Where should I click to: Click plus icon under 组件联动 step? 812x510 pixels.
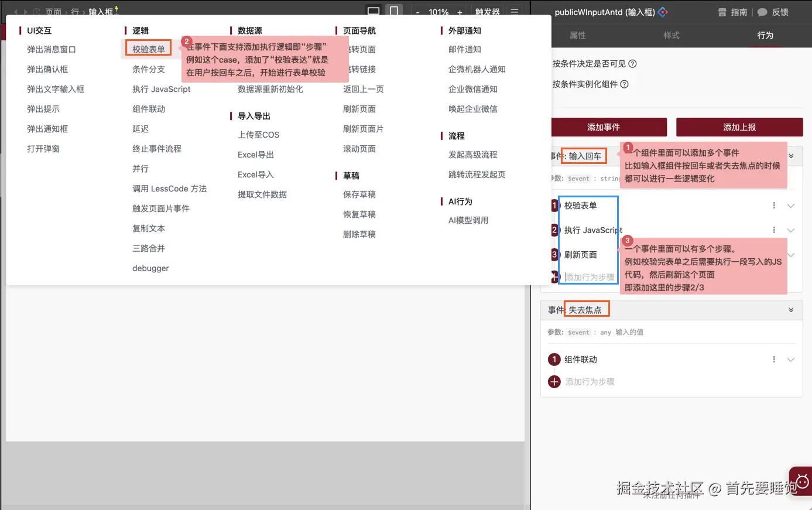pyautogui.click(x=554, y=382)
